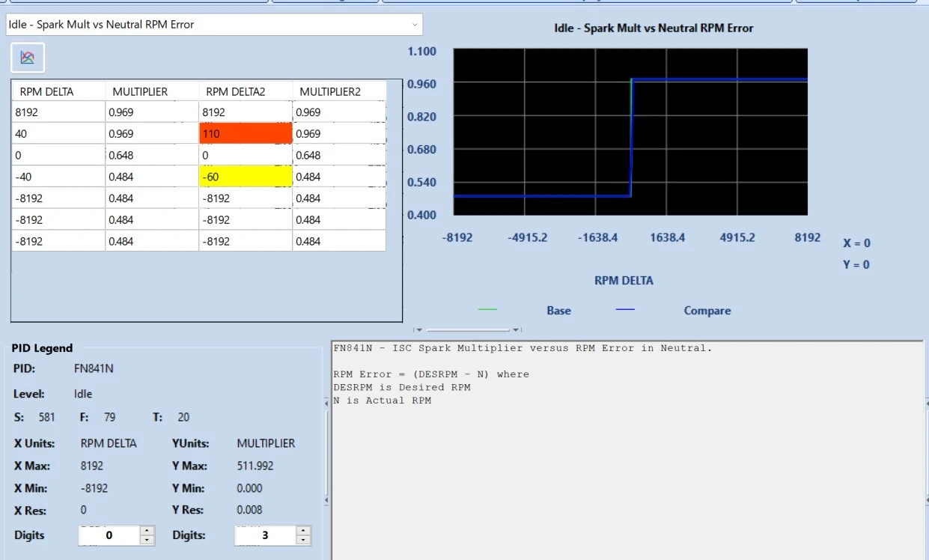Image resolution: width=929 pixels, height=560 pixels.
Task: Decrease the X Digits stepper value
Action: (147, 540)
